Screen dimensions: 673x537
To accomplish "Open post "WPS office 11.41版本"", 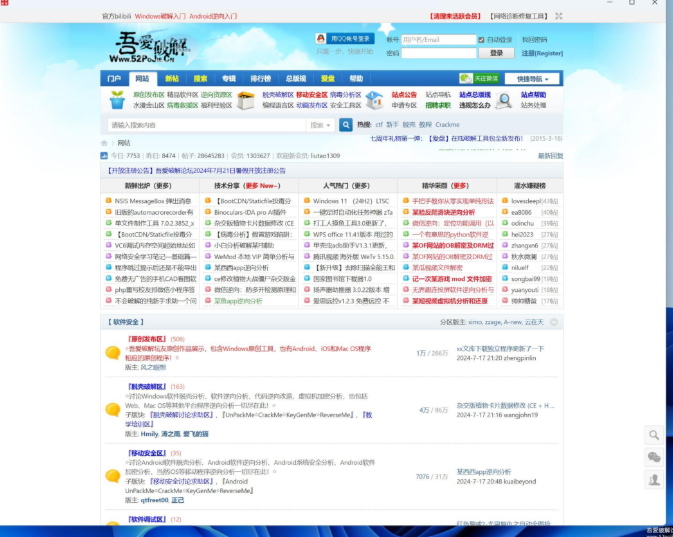I will pyautogui.click(x=353, y=234).
